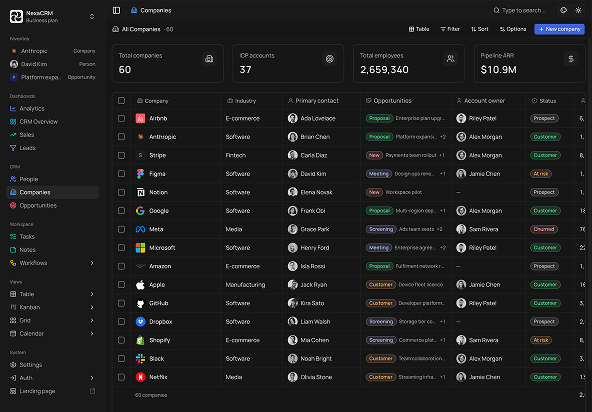Click the Shopify logo icon
This screenshot has width=592, height=412.
[140, 341]
